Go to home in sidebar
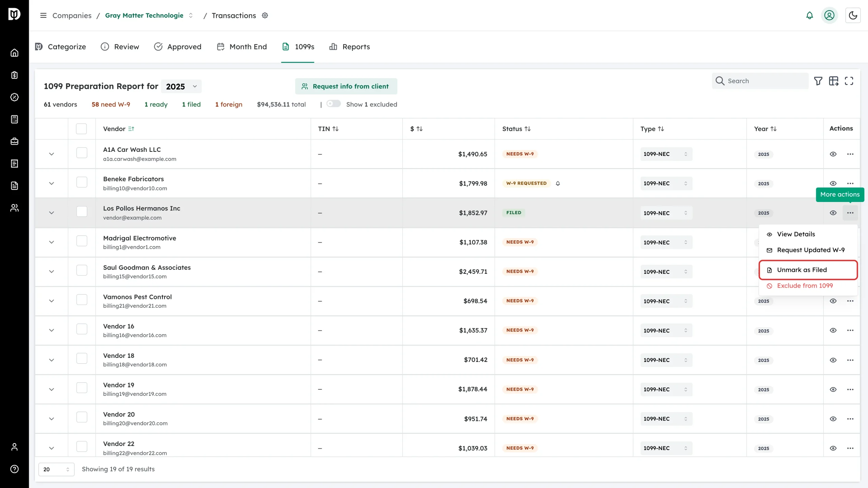The image size is (868, 488). click(x=14, y=53)
